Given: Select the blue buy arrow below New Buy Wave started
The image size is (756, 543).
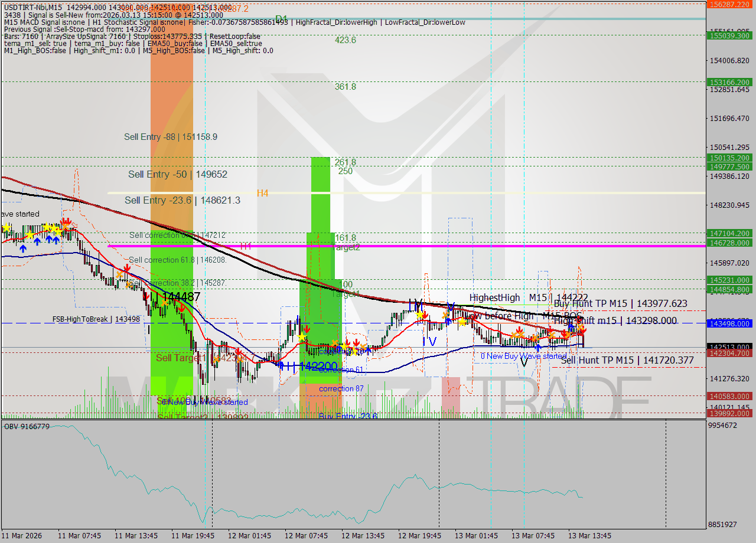Looking at the screenshot, I should [539, 348].
